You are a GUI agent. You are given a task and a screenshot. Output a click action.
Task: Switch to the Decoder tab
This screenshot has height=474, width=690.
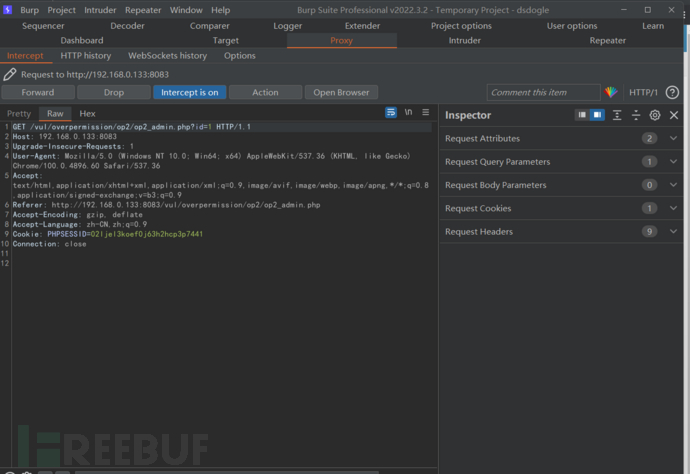click(x=127, y=26)
